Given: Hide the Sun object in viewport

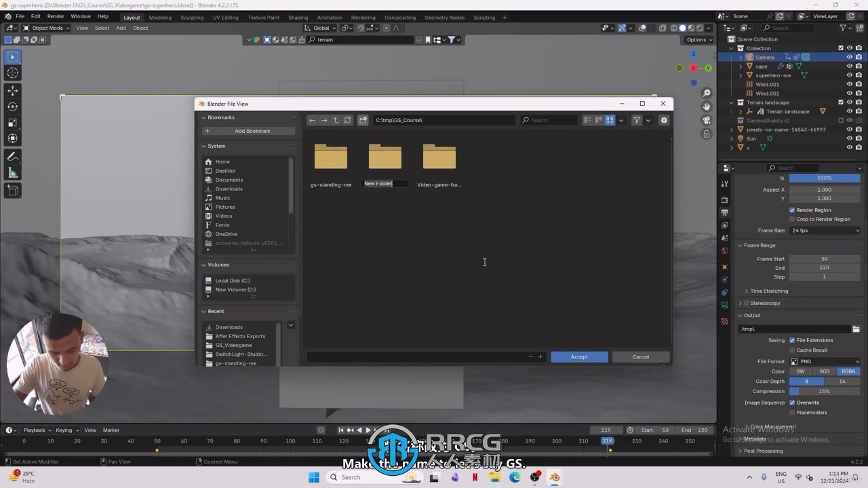Looking at the screenshot, I should coord(849,138).
